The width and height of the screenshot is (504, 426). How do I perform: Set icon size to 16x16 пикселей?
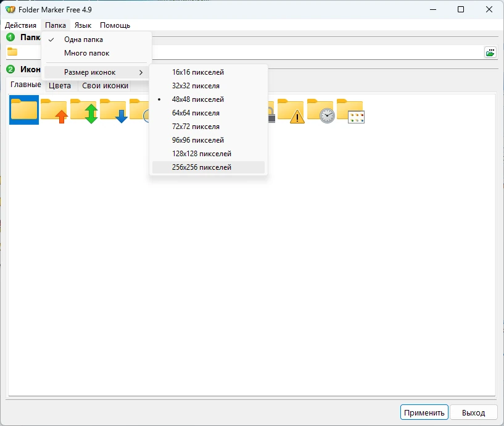(x=209, y=72)
